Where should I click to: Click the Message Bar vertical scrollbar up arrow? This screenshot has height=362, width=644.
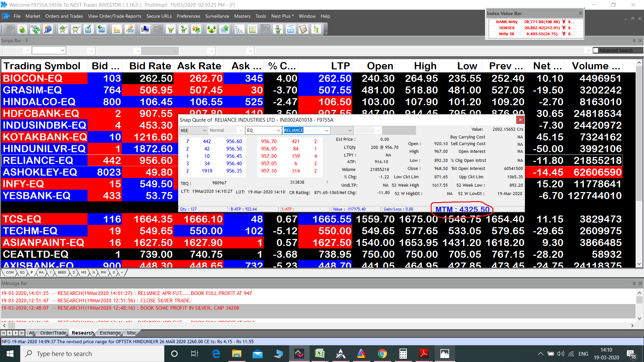pyautogui.click(x=639, y=293)
